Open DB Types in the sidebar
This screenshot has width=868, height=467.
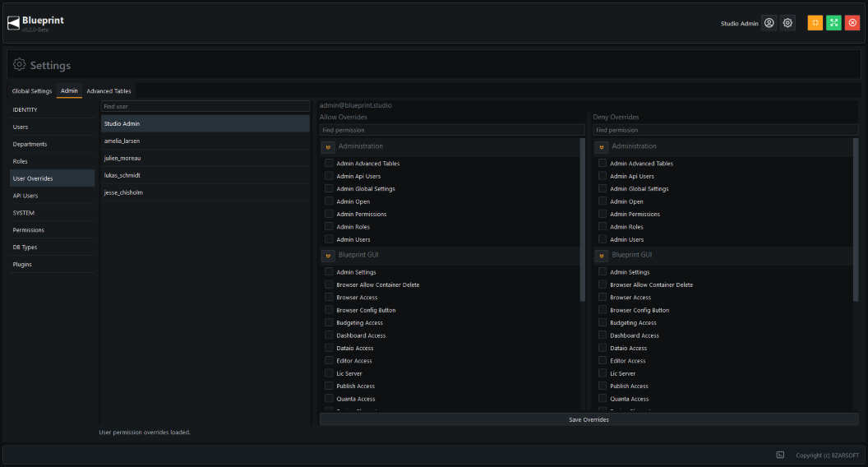point(52,247)
